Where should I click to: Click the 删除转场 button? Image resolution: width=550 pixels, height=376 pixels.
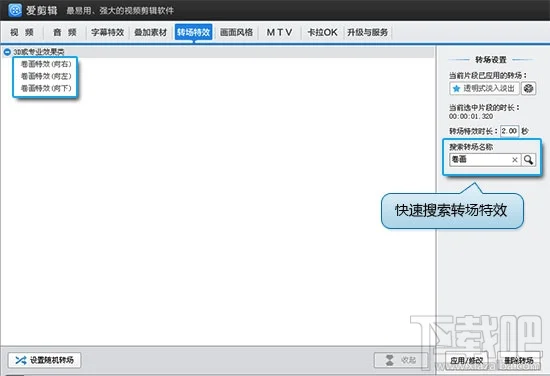518,360
